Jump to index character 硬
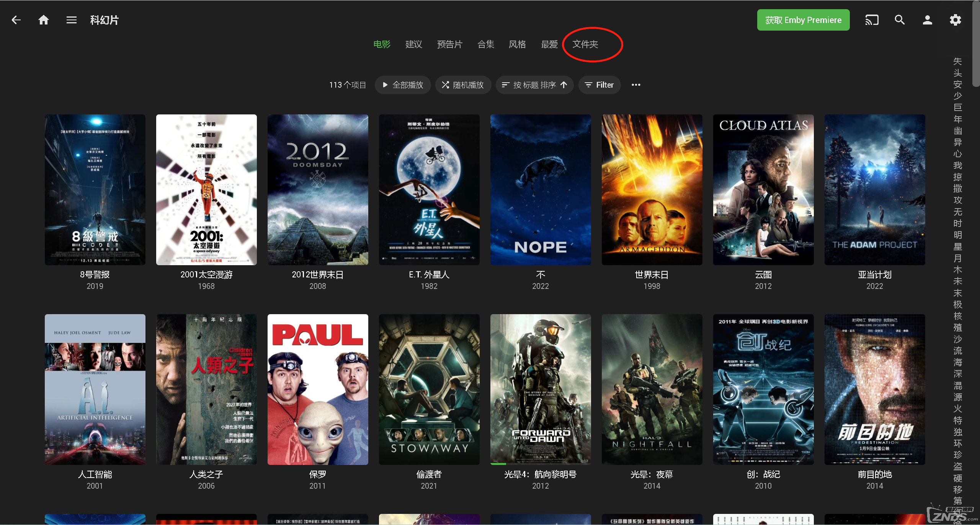This screenshot has height=525, width=980. point(957,478)
